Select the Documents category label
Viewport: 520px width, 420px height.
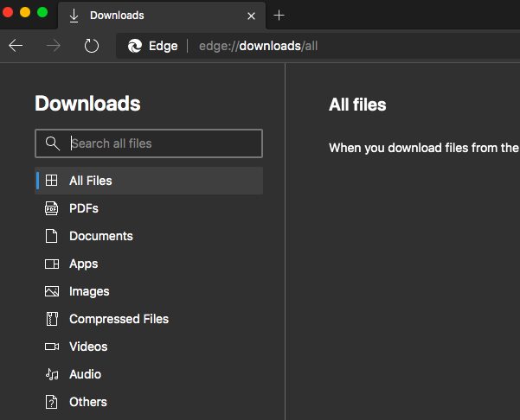[x=101, y=236]
